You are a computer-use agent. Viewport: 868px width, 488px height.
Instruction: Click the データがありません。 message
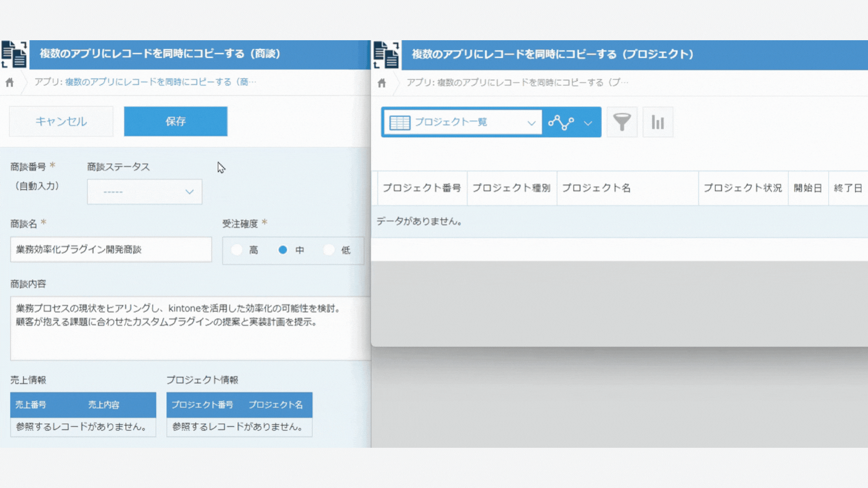pyautogui.click(x=419, y=221)
